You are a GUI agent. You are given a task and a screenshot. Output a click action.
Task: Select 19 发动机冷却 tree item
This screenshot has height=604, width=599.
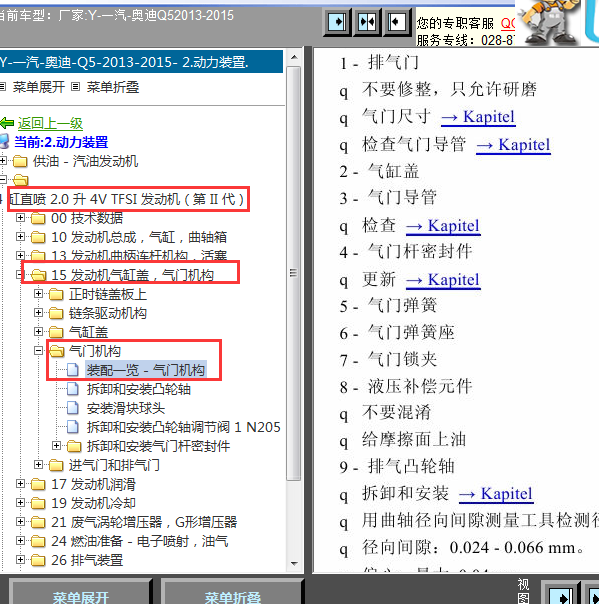[x=93, y=503]
